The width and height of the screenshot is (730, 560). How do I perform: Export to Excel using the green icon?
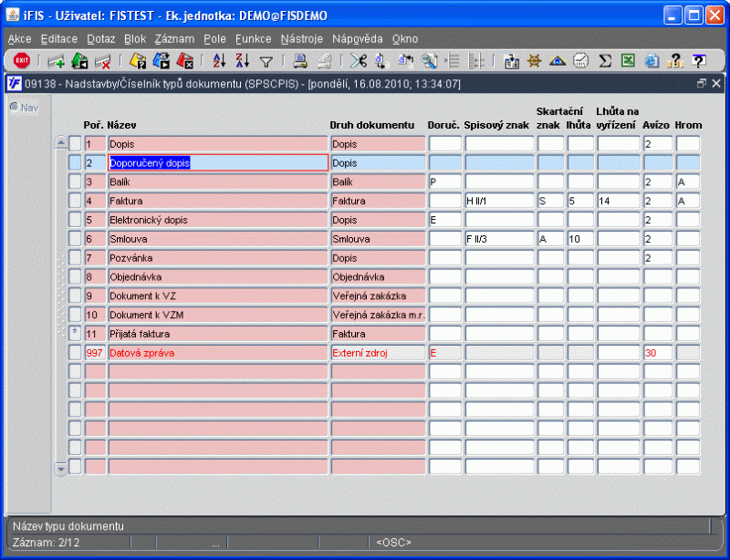coord(628,60)
